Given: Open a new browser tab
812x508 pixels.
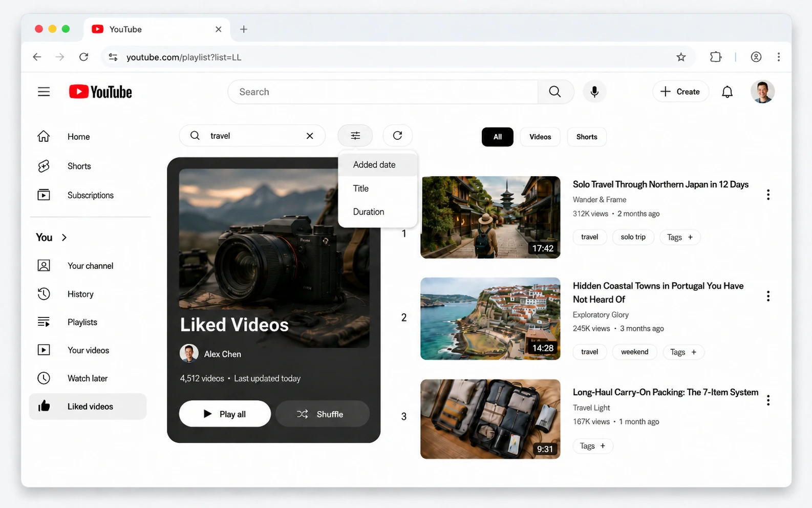Looking at the screenshot, I should [244, 29].
